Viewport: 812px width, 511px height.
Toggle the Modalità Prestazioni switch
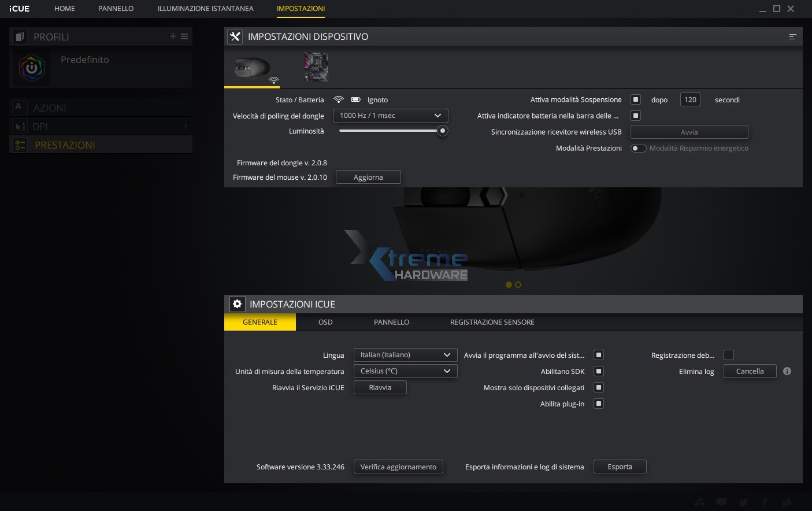[x=637, y=148]
